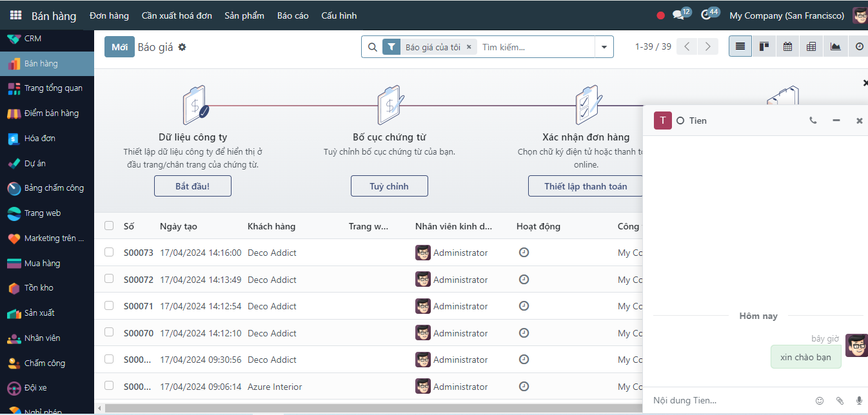
Task: Click the Mới button
Action: click(119, 47)
